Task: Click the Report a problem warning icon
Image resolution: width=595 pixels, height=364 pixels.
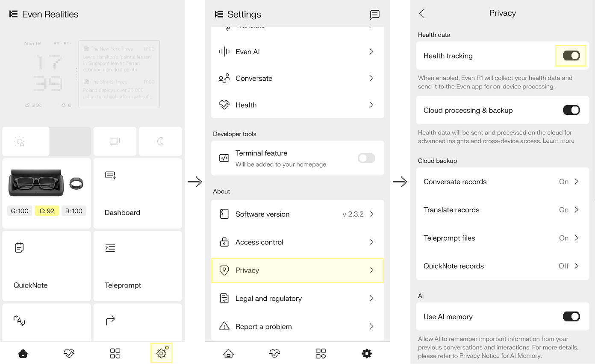Action: click(224, 326)
